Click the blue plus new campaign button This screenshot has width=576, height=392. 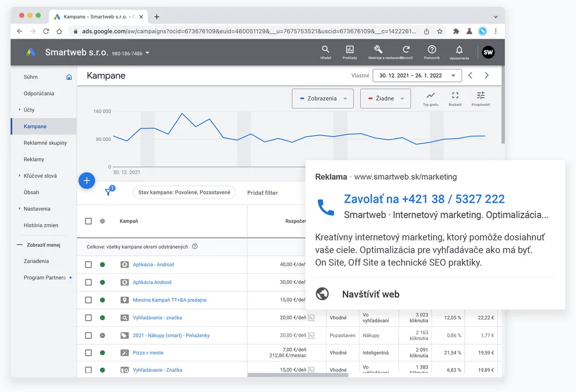point(87,181)
